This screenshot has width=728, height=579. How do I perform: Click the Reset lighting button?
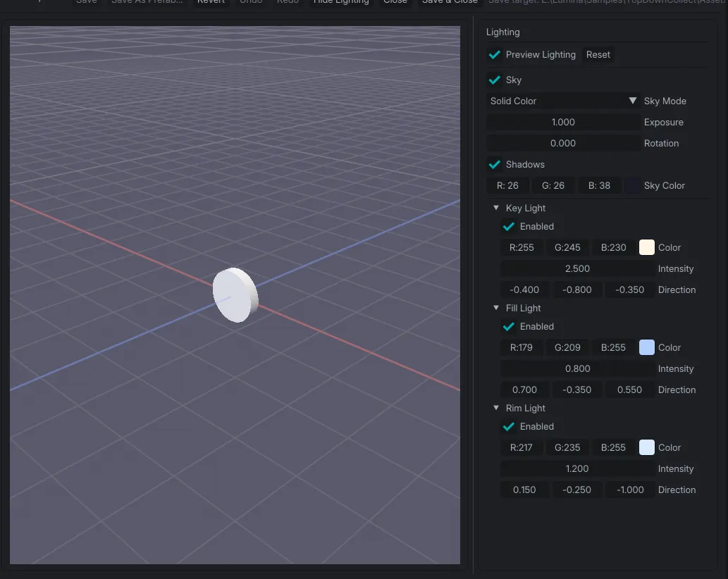(x=598, y=55)
